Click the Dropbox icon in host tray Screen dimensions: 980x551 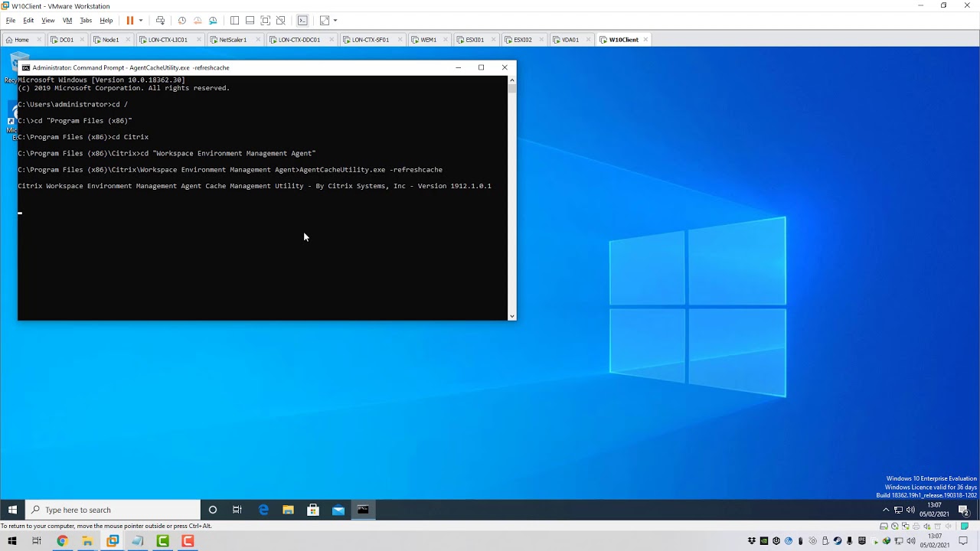pyautogui.click(x=752, y=541)
